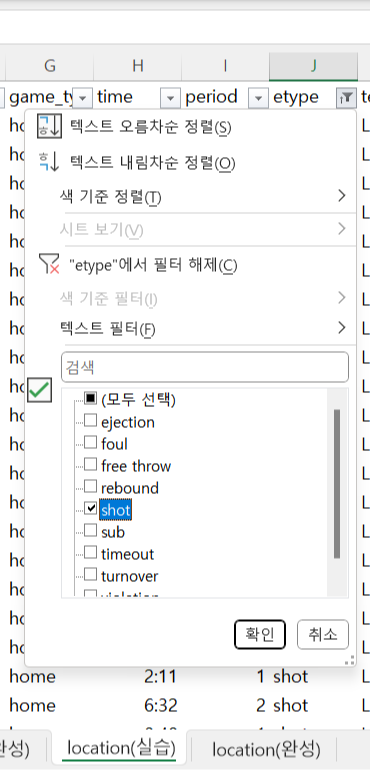Open the period column filter dropdown
This screenshot has width=370, height=770.
258,98
